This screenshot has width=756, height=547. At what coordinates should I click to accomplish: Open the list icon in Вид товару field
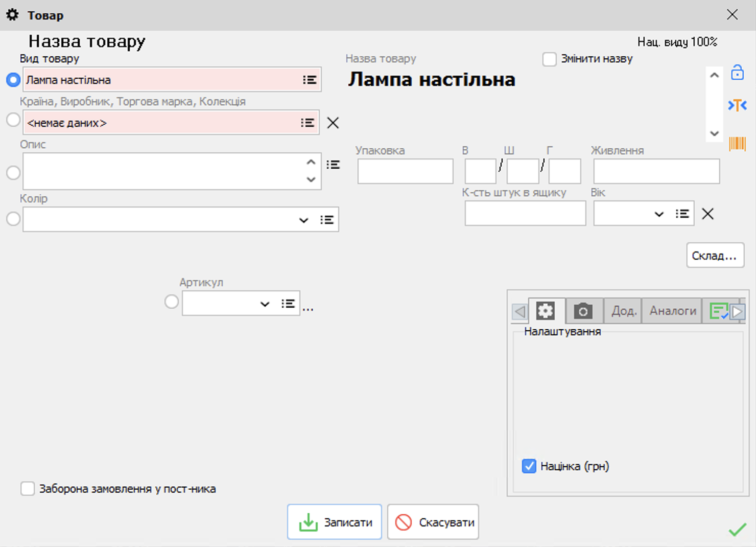point(309,80)
